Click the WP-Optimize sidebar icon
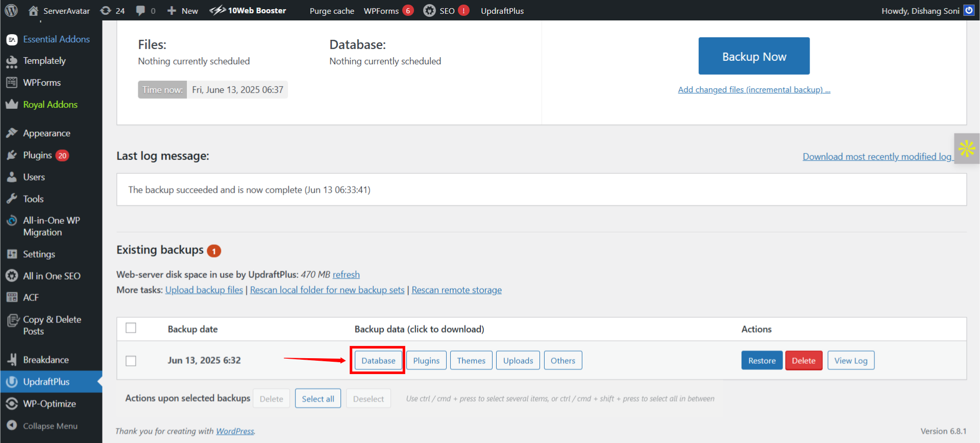 [12, 404]
